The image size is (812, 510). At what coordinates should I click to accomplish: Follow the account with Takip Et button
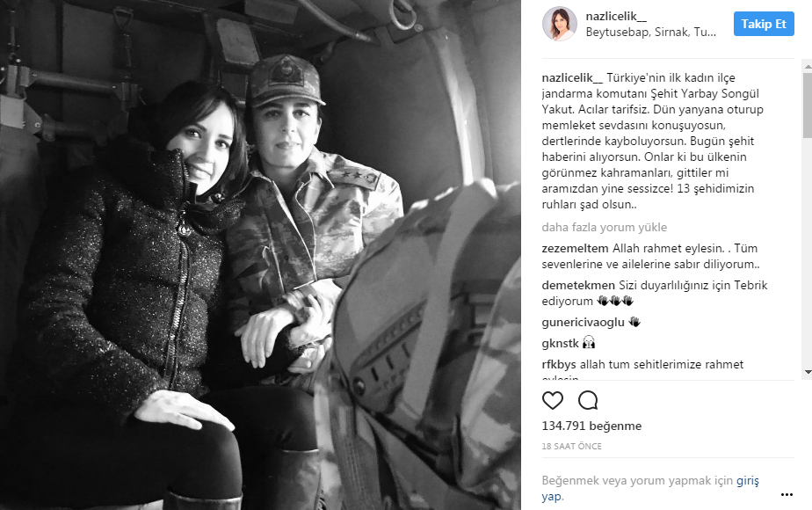point(764,24)
